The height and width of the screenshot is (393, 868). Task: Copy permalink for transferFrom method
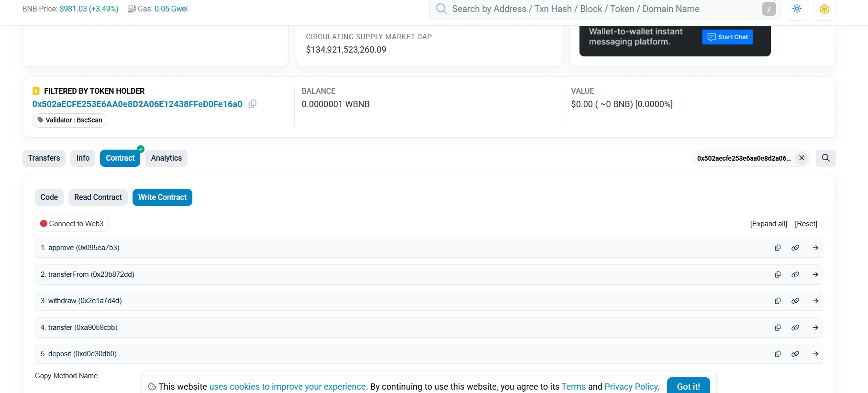[x=795, y=274]
